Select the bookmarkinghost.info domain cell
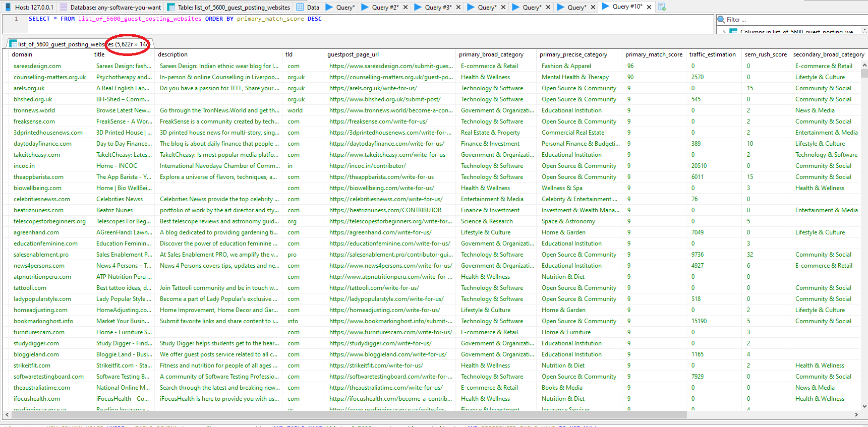Screen dimensions: 868x427 (50, 321)
